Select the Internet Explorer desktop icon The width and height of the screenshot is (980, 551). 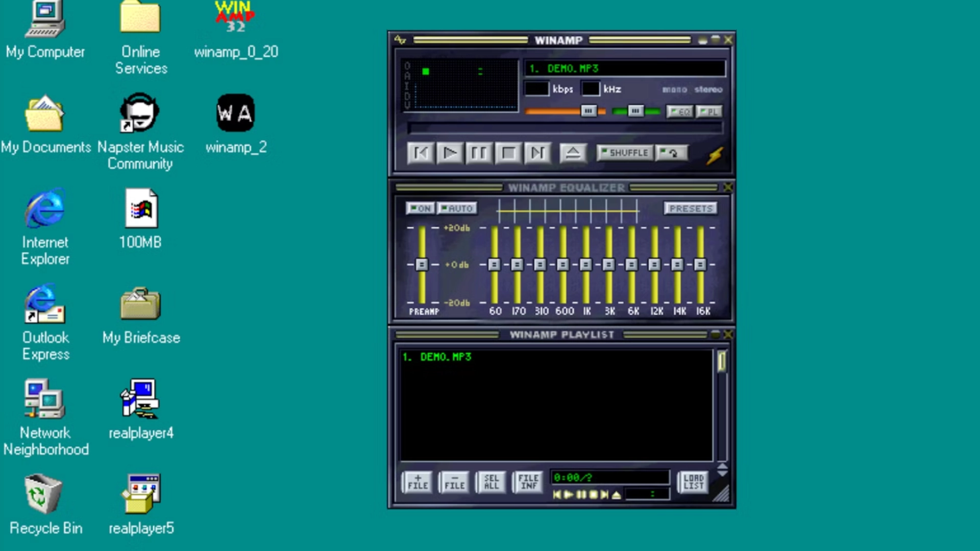[45, 227]
